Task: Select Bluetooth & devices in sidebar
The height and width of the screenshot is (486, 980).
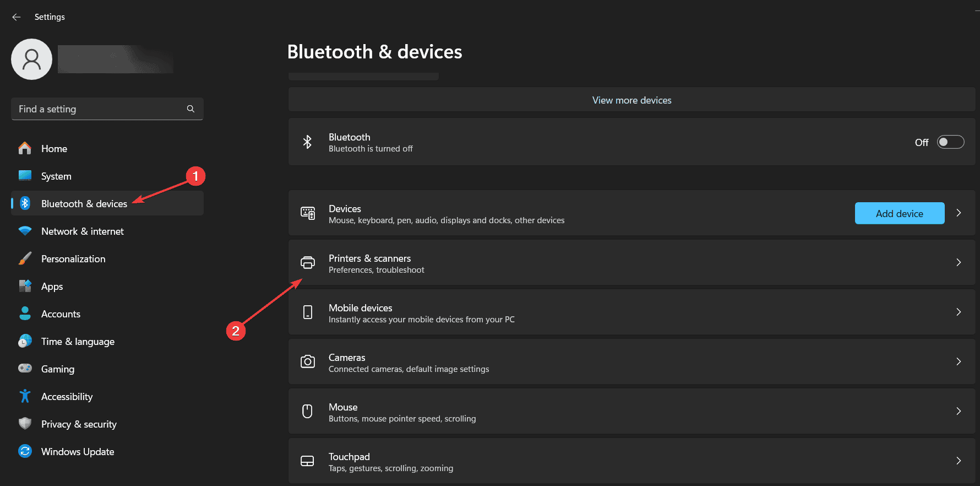Action: click(x=107, y=203)
